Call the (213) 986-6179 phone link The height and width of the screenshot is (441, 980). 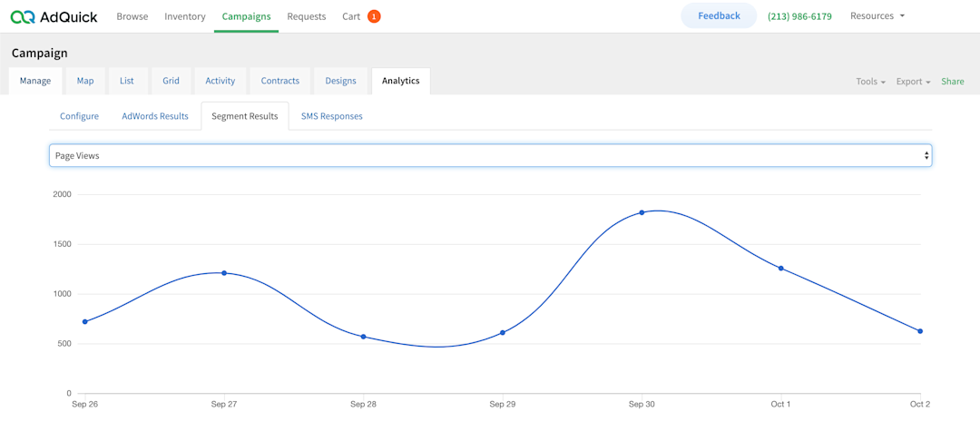coord(799,16)
